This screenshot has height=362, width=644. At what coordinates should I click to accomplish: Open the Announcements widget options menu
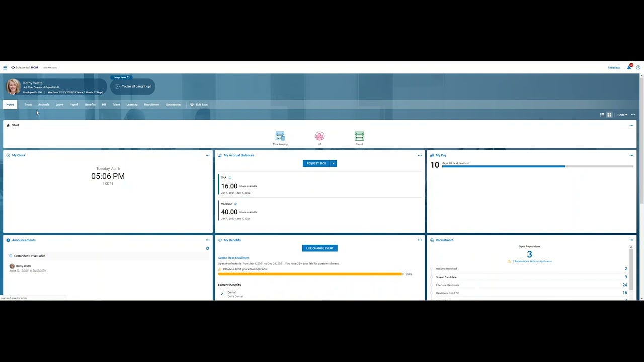click(207, 240)
